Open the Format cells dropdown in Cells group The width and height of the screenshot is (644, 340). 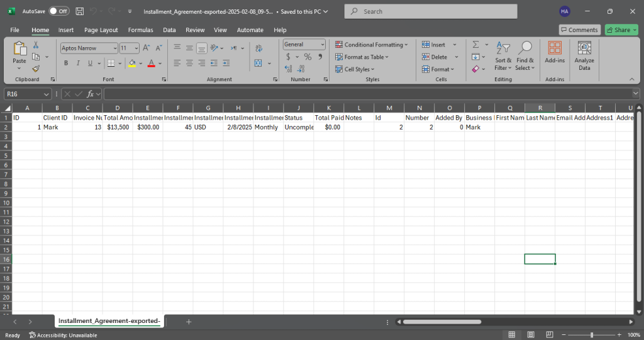(x=438, y=69)
